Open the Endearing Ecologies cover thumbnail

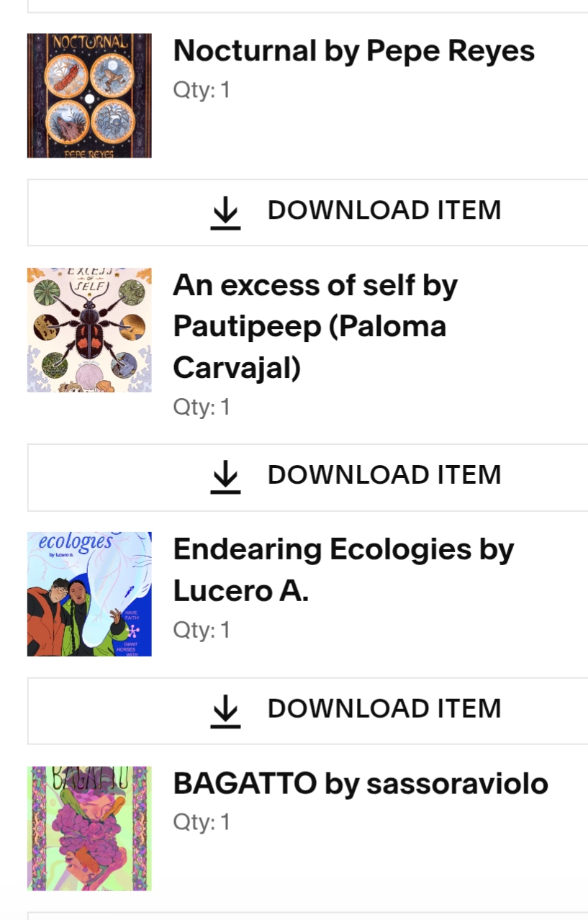coord(89,594)
